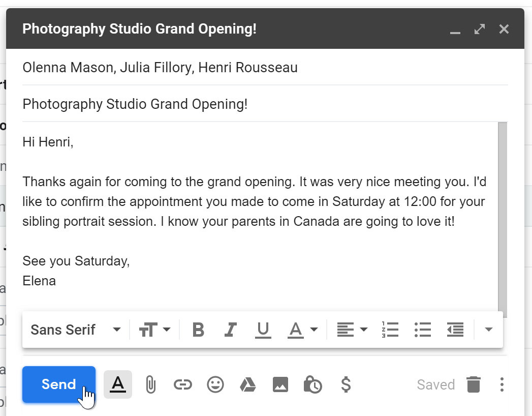Insert a photo into the message
Screen dimensions: 532x416
tap(281, 385)
